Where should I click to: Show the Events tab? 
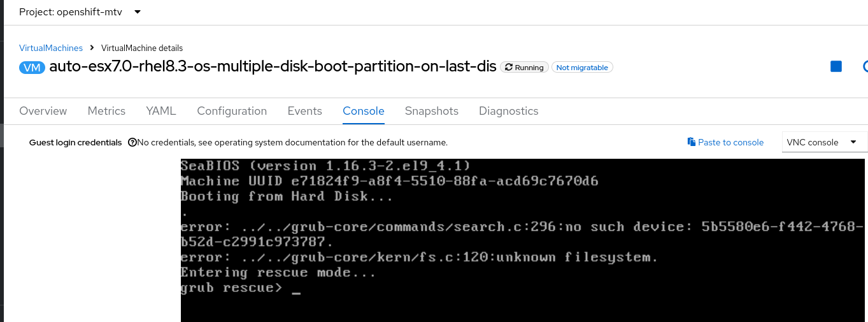pos(304,111)
